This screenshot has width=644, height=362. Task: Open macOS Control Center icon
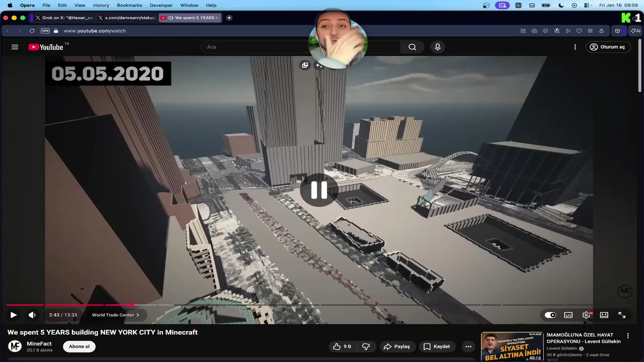pos(587,5)
